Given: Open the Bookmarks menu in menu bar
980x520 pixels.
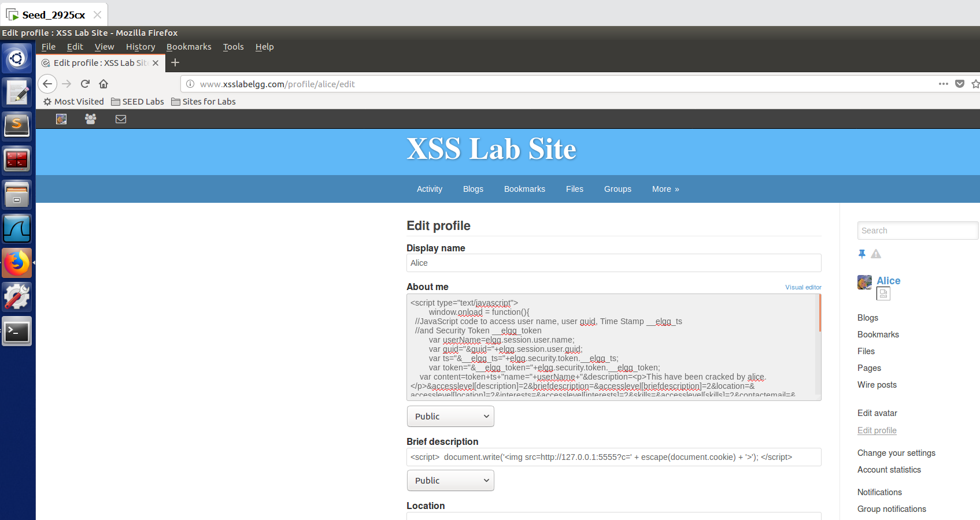Looking at the screenshot, I should coord(189,47).
